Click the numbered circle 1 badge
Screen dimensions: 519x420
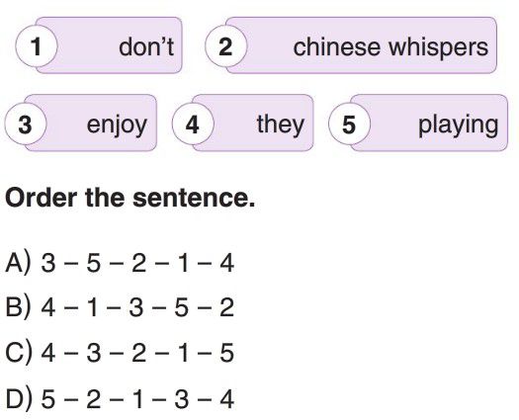point(37,46)
